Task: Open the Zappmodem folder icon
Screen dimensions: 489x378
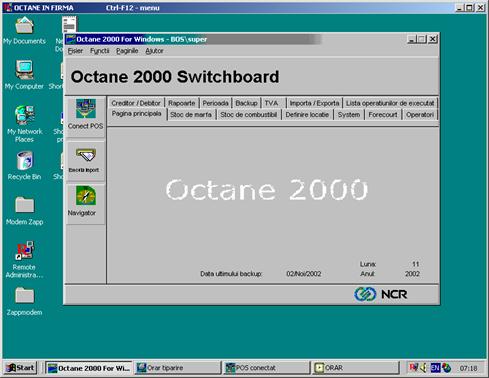Action: (24, 295)
